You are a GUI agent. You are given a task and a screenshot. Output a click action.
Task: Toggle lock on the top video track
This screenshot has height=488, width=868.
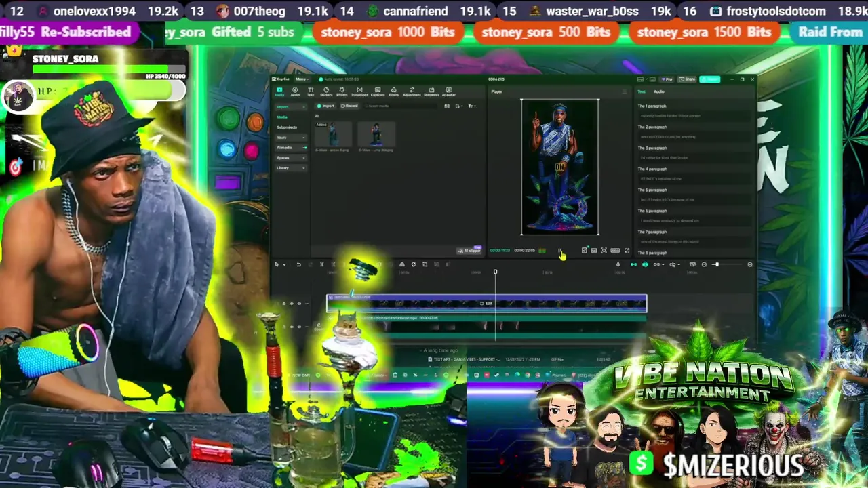click(x=284, y=304)
